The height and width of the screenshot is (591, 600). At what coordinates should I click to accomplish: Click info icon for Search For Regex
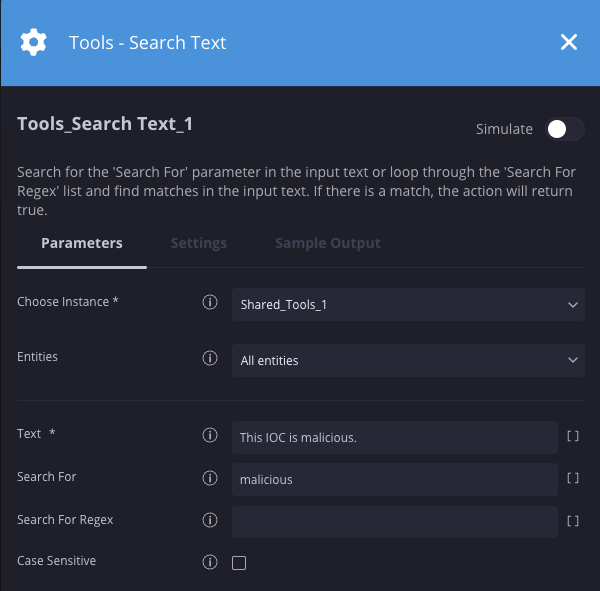[210, 520]
